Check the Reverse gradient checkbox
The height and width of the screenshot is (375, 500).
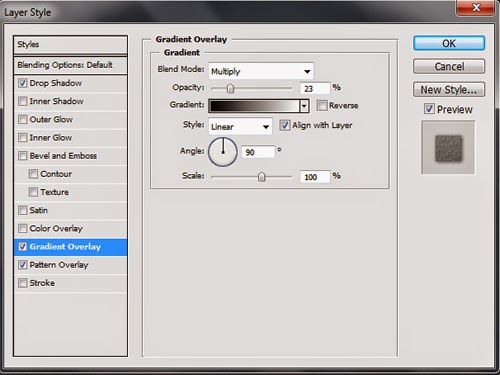pyautogui.click(x=322, y=106)
